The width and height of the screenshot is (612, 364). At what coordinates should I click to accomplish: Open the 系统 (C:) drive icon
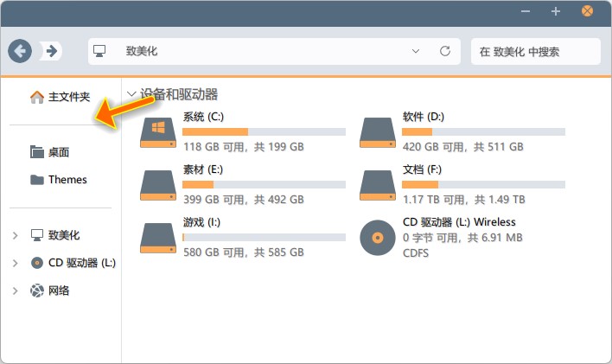coord(158,131)
